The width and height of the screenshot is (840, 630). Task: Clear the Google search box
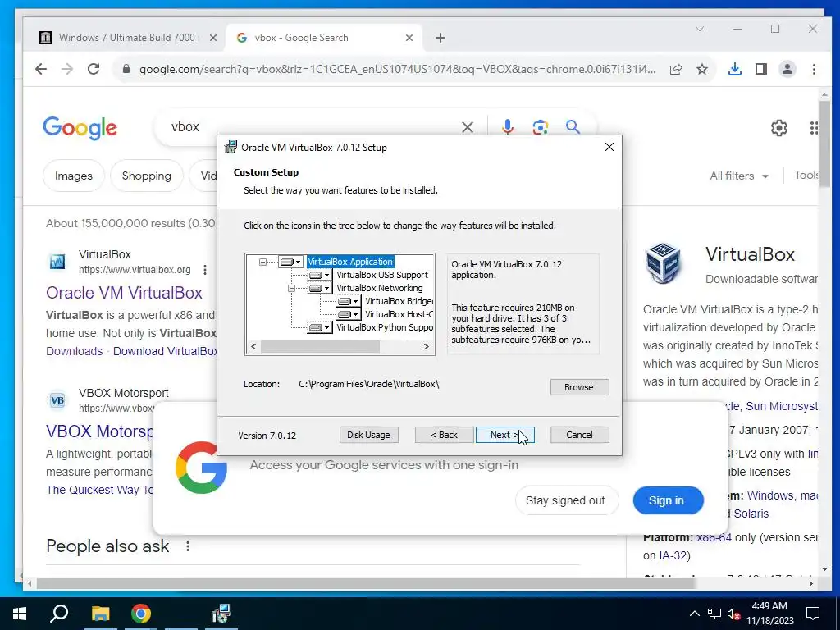(468, 127)
